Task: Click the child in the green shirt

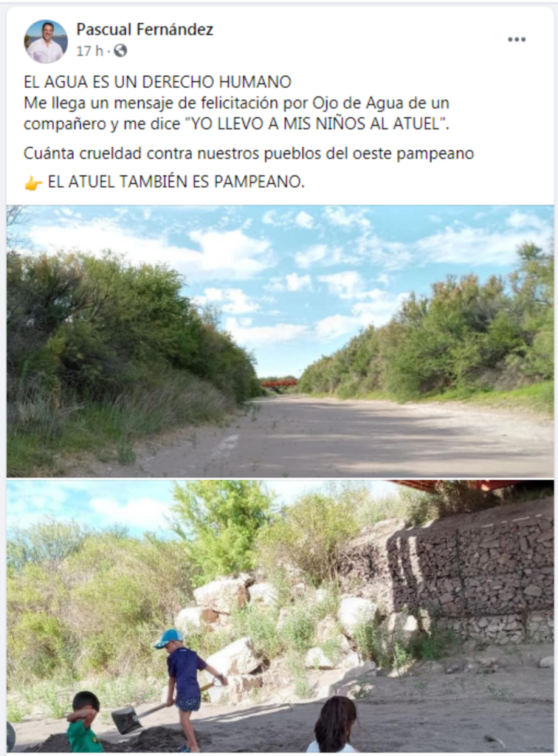Action: tap(85, 722)
